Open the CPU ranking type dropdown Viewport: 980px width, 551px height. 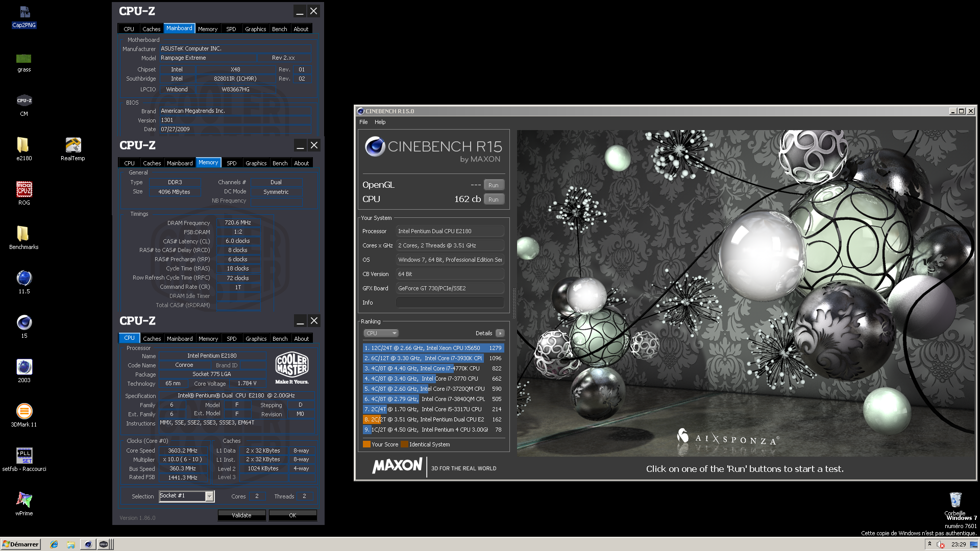[381, 333]
